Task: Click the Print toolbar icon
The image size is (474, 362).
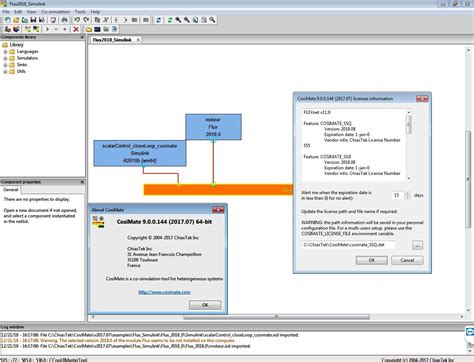Action: tap(65, 20)
